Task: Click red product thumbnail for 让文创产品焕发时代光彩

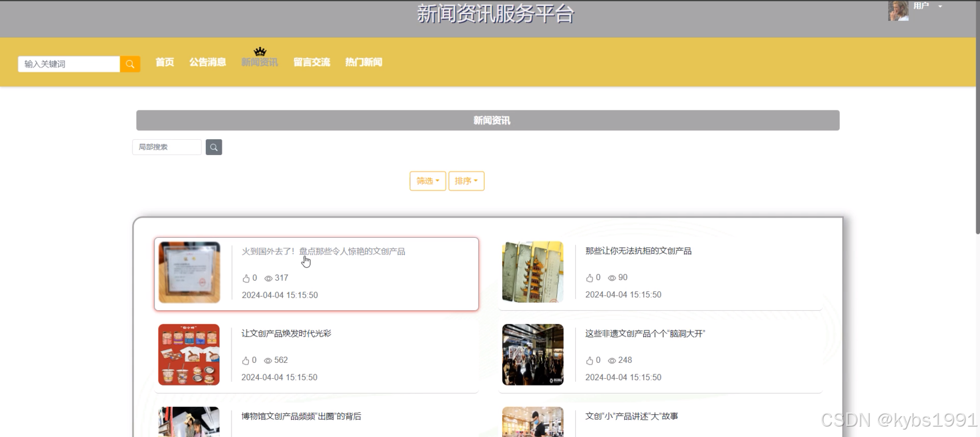Action: [x=189, y=355]
